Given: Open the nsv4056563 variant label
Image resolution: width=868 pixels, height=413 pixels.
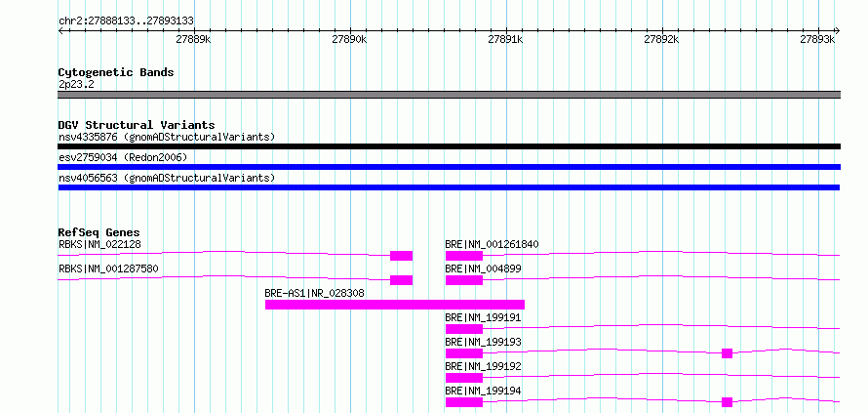Looking at the screenshot, I should 167,178.
